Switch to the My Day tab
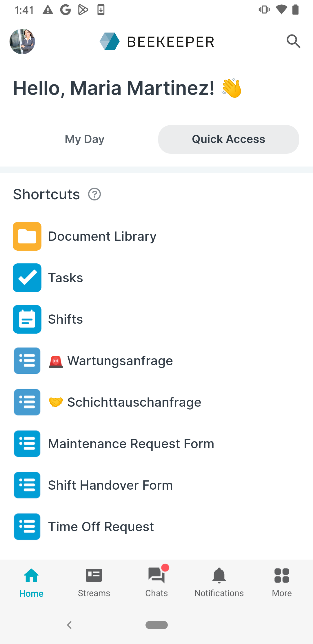 tap(84, 139)
